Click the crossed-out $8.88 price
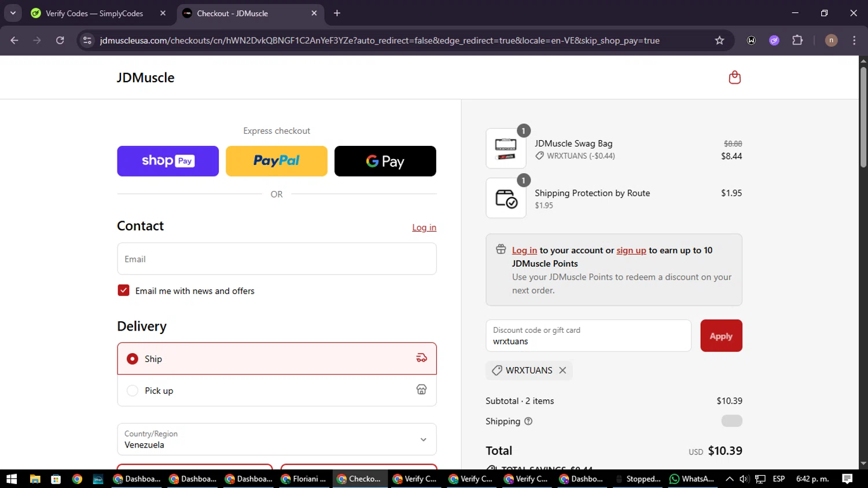Image resolution: width=868 pixels, height=488 pixels. tap(733, 144)
